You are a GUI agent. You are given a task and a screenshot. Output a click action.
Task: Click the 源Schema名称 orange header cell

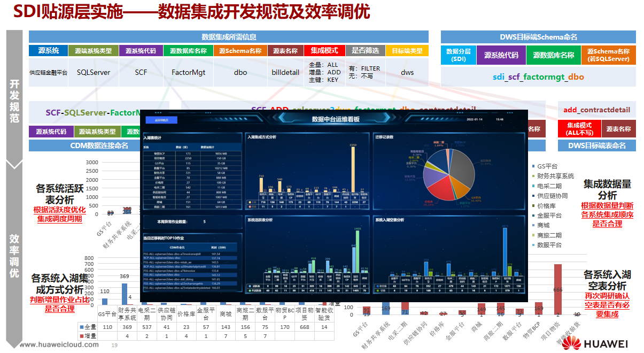tap(240, 51)
